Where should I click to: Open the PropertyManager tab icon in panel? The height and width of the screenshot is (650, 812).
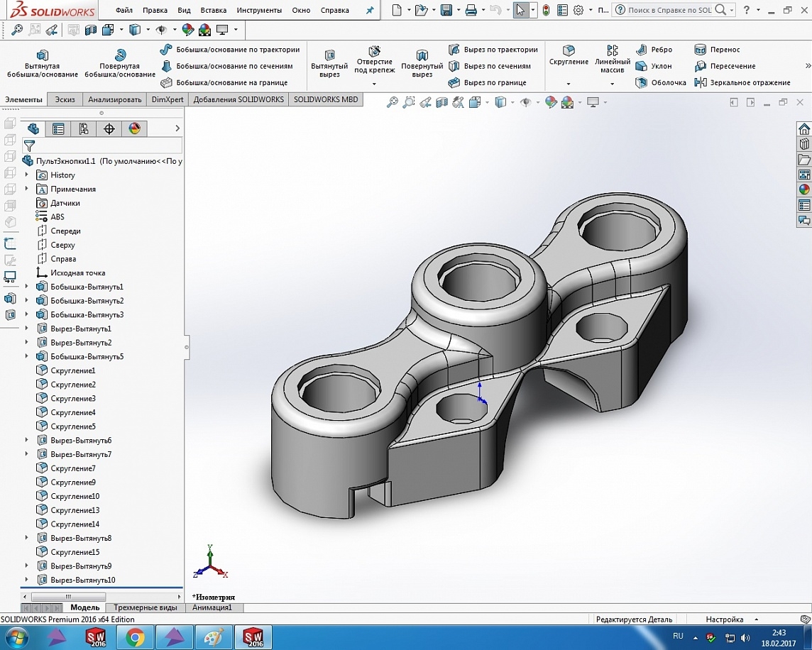(58, 128)
